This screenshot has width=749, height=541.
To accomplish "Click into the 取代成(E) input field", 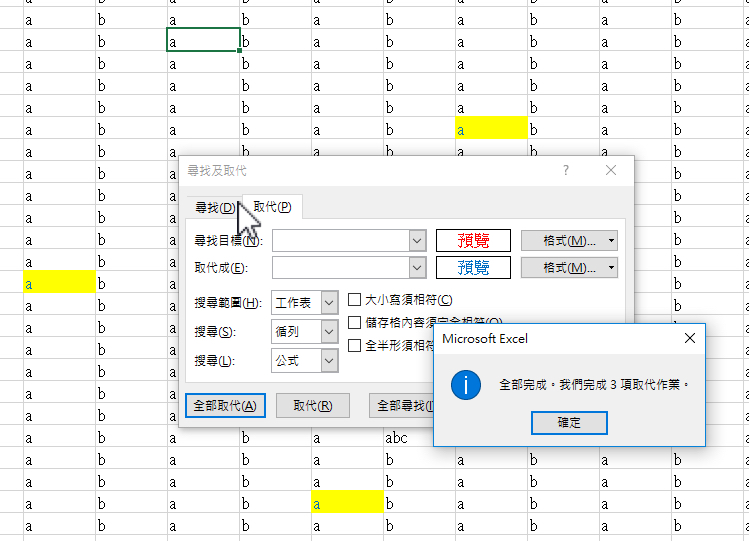I will (341, 268).
